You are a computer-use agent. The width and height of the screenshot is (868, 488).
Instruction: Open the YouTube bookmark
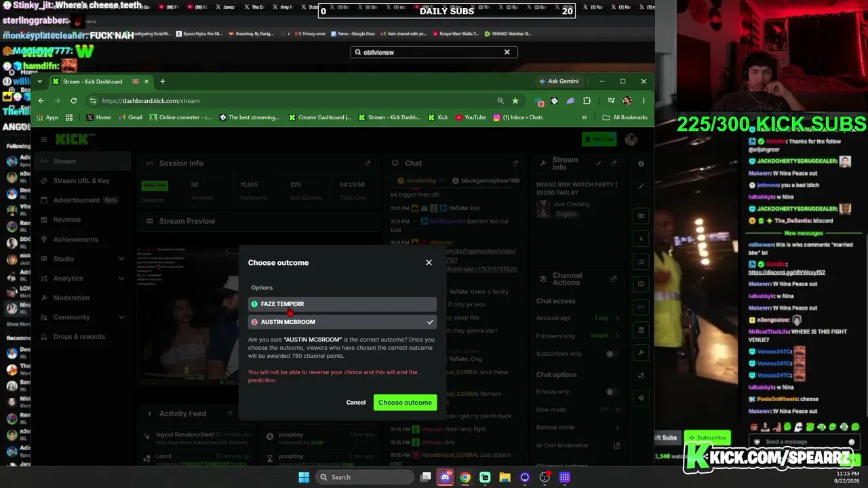(x=471, y=117)
